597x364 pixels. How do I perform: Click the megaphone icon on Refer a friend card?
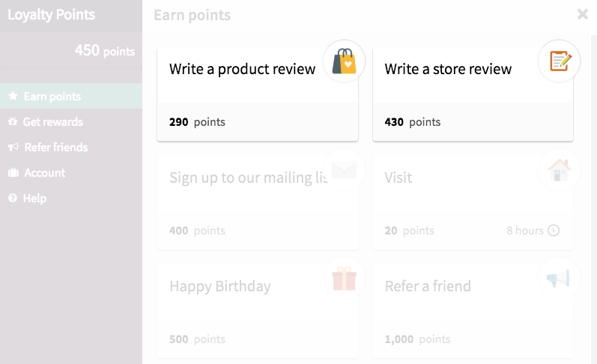(558, 279)
